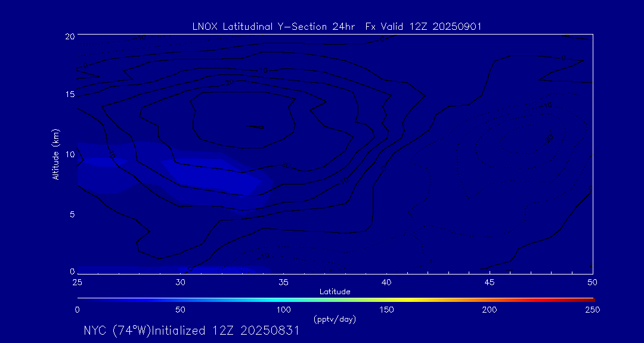
Task: Click latitude tick label 30
Action: [x=180, y=282]
